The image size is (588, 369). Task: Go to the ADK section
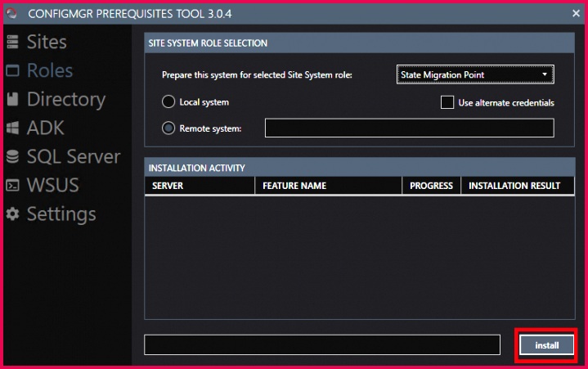[45, 128]
